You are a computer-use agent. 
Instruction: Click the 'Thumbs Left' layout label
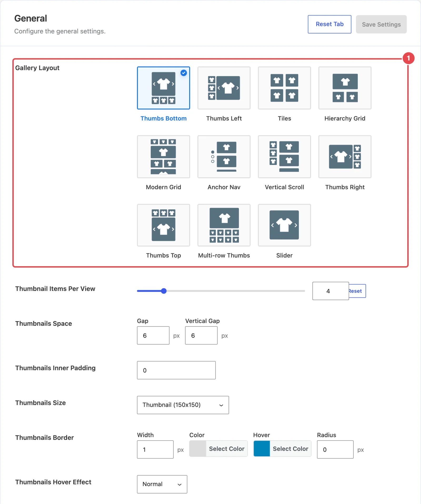(224, 118)
